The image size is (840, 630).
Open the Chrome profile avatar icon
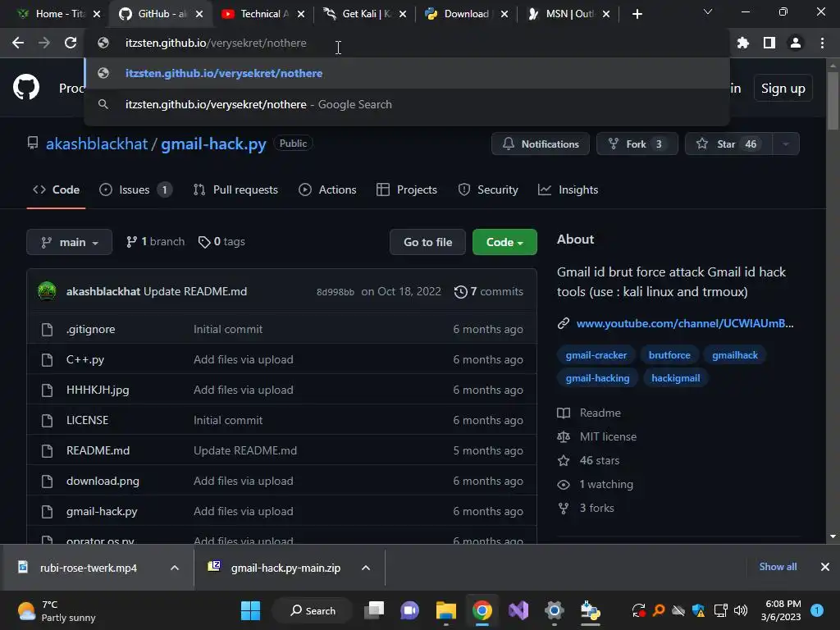point(796,43)
